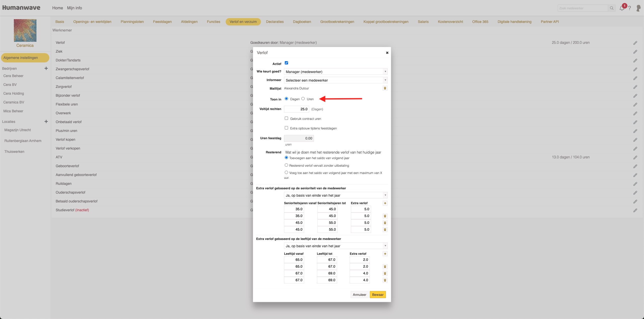Delete Alexandra Dutour from maillijst
644x319 pixels.
pos(385,88)
